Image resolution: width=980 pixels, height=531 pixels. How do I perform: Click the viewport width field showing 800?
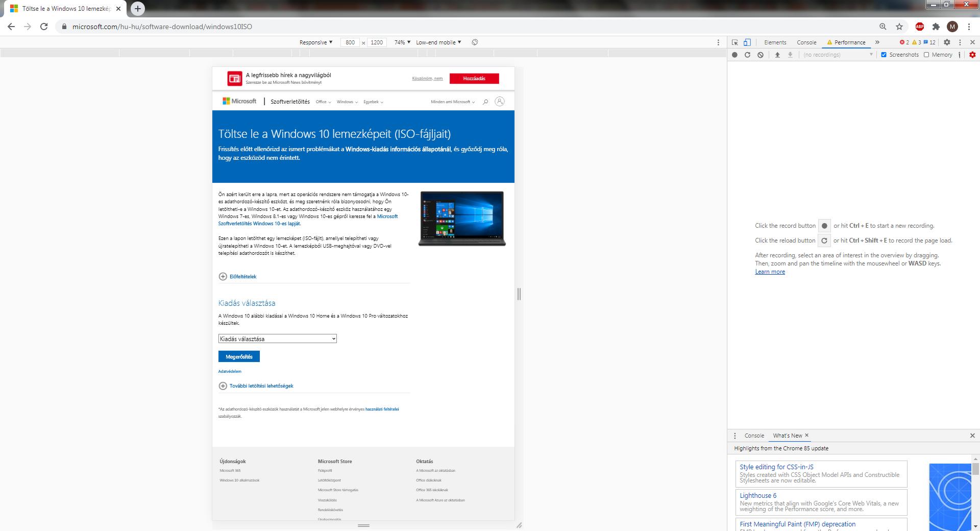350,42
